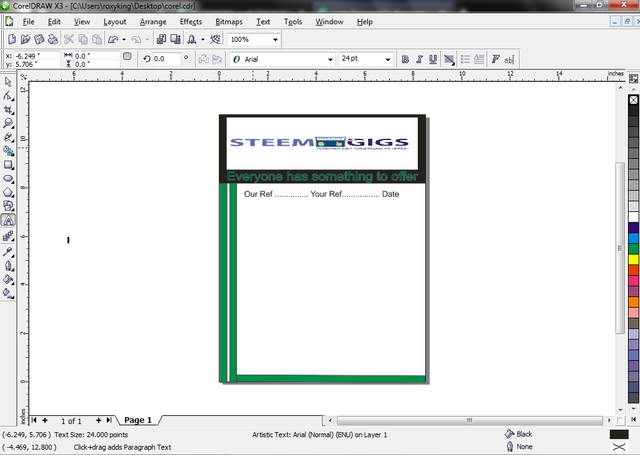The width and height of the screenshot is (640, 455).
Task: Open the Text menu
Action: click(x=263, y=22)
